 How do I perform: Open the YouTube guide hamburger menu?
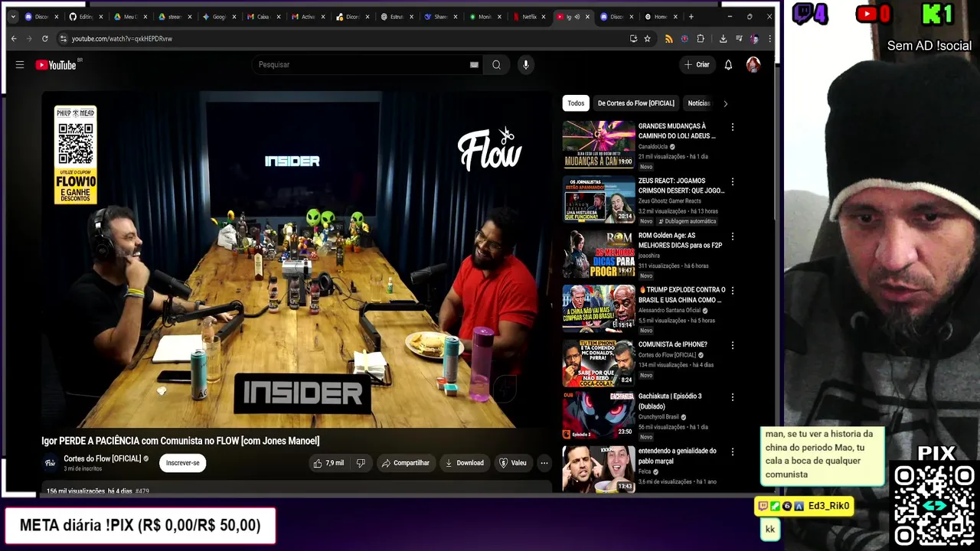(20, 65)
